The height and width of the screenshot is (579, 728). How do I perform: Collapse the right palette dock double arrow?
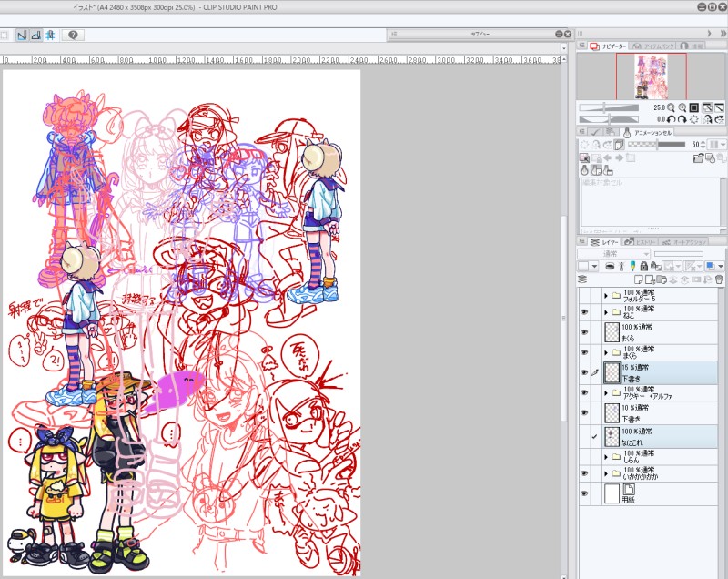click(x=723, y=34)
